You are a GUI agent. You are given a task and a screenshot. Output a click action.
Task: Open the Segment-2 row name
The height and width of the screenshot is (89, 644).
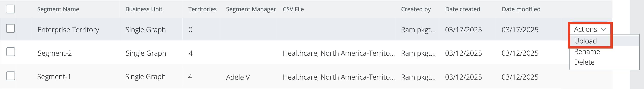pos(55,53)
